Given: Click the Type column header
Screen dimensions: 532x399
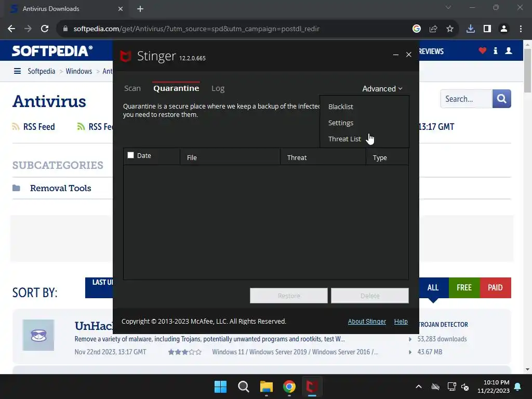Looking at the screenshot, I should click(x=387, y=157).
